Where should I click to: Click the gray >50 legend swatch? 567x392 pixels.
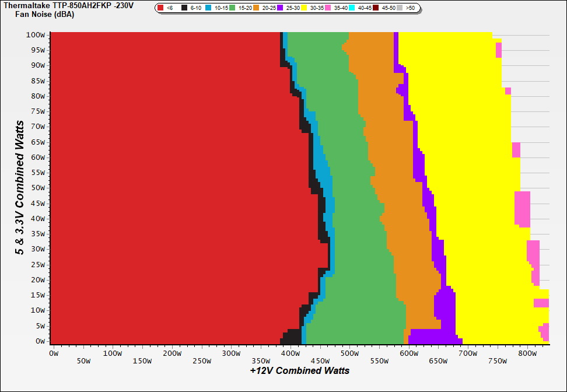(400, 8)
